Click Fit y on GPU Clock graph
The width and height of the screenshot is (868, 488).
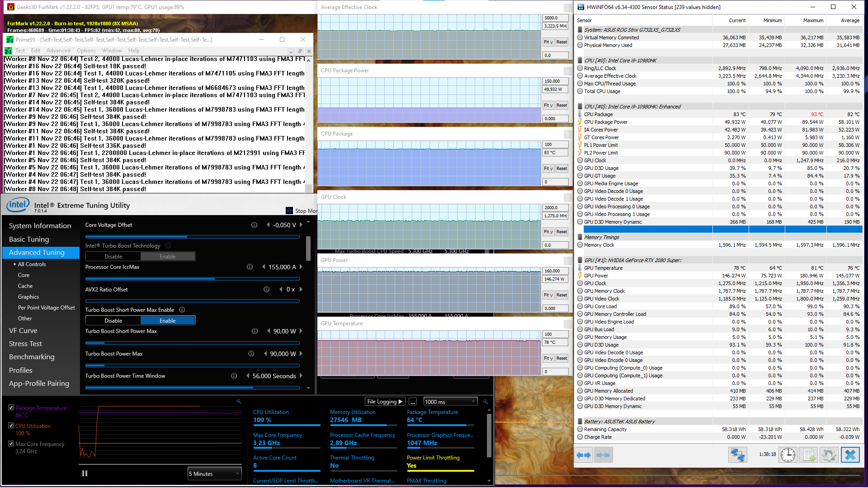coord(548,232)
